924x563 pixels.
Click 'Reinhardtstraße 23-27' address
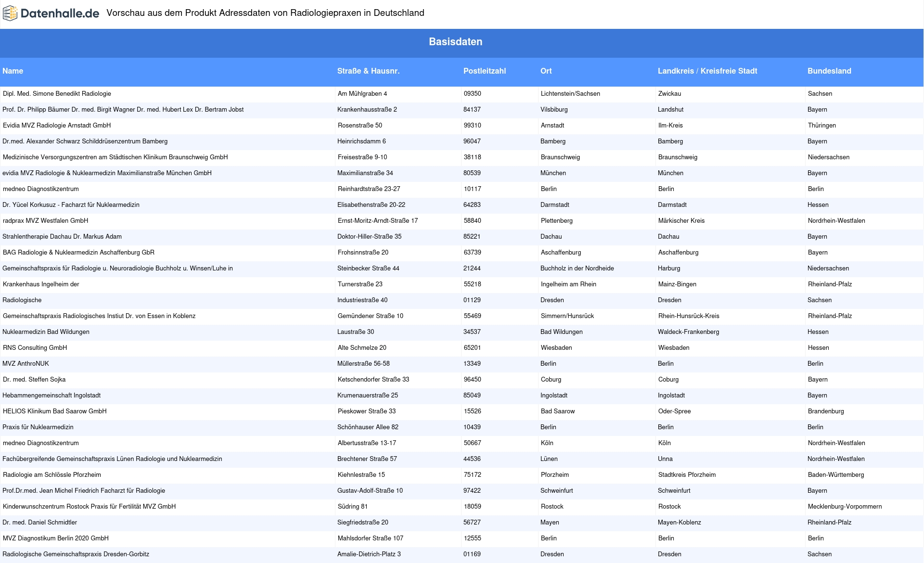click(x=369, y=189)
